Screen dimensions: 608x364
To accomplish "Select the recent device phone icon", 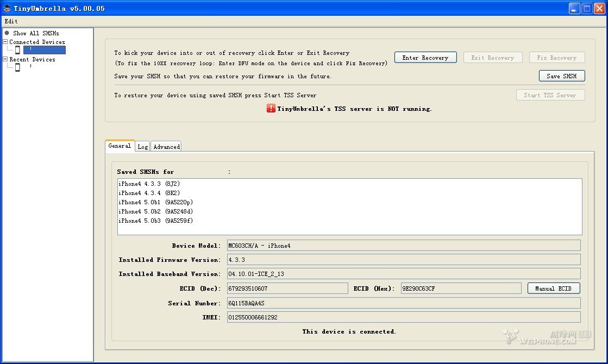I will 17,67.
